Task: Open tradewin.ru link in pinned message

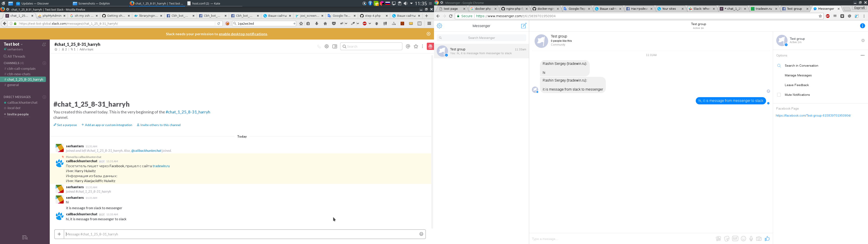Action: pos(161,166)
